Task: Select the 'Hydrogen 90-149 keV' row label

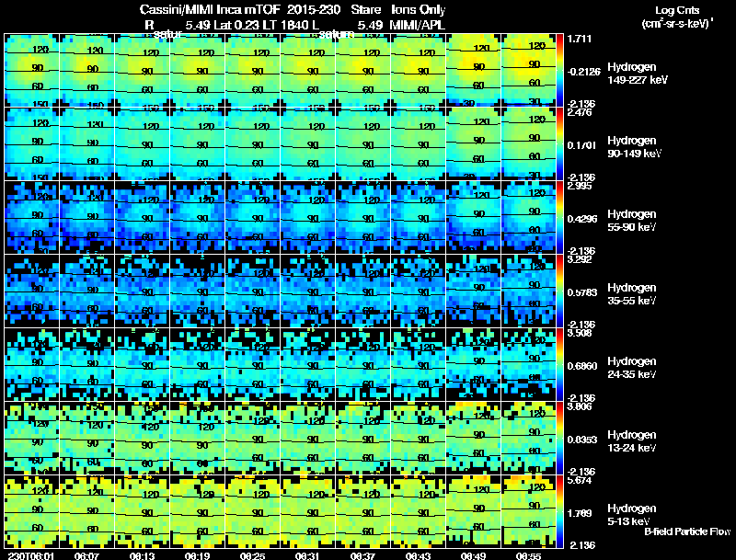Action: click(634, 147)
